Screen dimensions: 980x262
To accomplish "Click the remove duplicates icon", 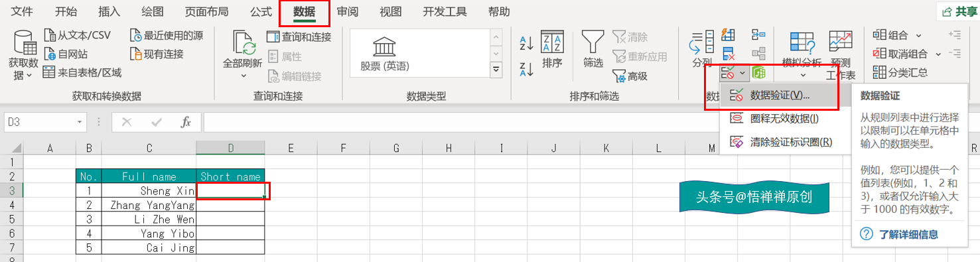I will [x=728, y=54].
